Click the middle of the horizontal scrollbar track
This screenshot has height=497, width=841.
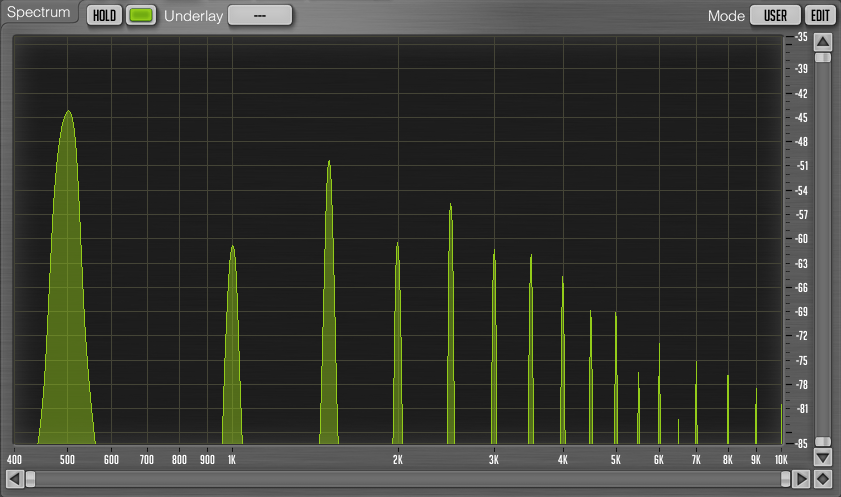[x=408, y=479]
